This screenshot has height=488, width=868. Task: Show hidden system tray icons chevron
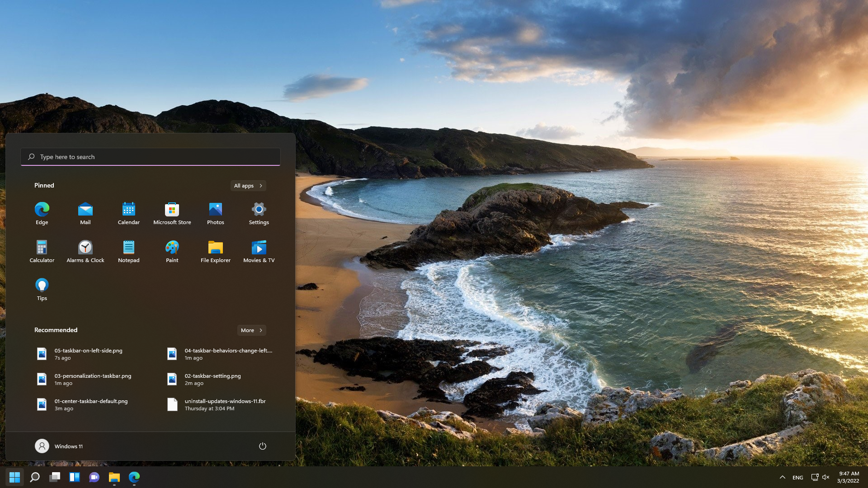(x=782, y=477)
